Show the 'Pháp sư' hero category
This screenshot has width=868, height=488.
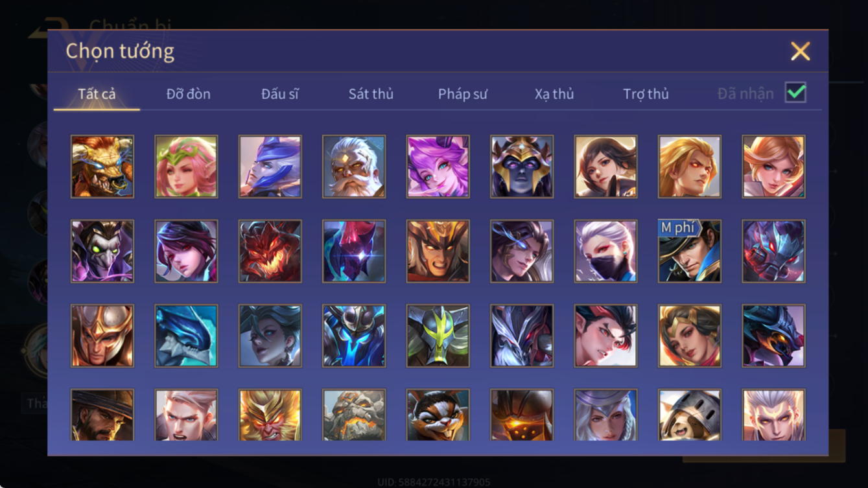462,94
